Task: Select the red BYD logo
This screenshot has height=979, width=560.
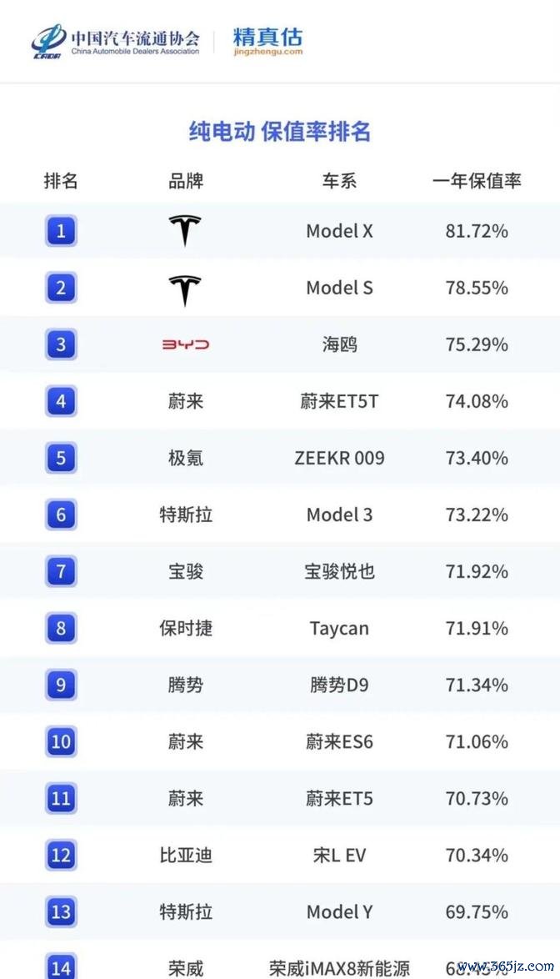Action: click(185, 344)
